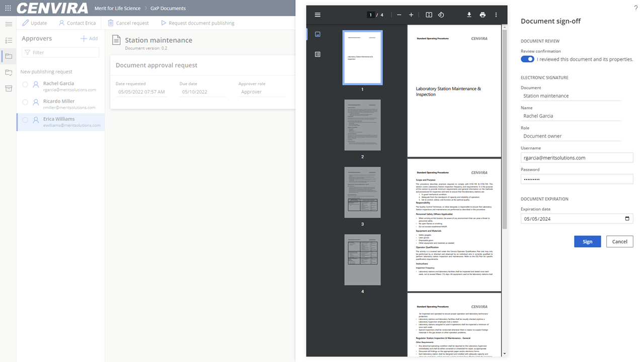Open the PDF viewer more options menu

point(496,15)
